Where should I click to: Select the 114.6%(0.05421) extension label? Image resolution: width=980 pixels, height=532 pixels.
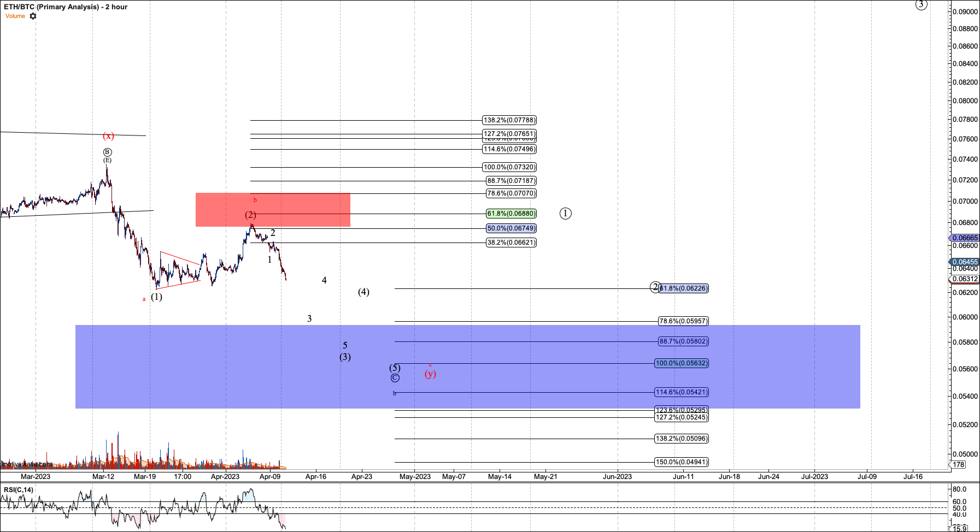[x=682, y=392]
